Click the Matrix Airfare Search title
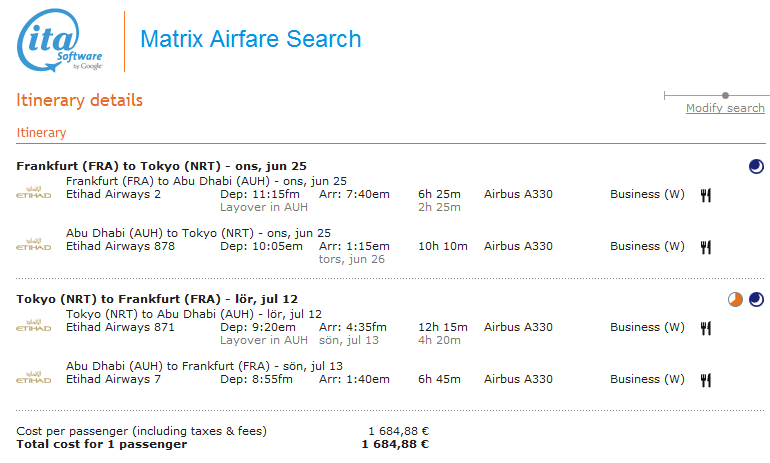Image resolution: width=770 pixels, height=463 pixels. [x=250, y=40]
